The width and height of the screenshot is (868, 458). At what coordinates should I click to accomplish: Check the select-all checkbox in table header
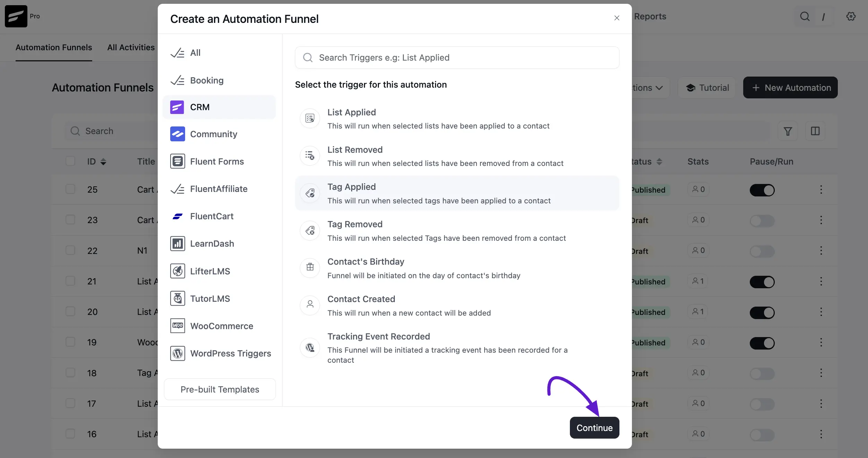(70, 161)
